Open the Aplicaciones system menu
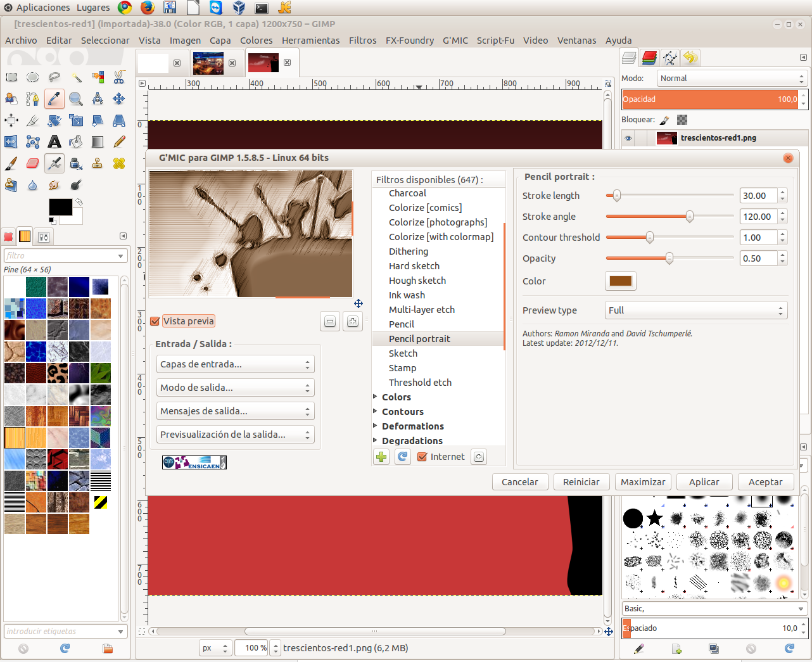This screenshot has width=812, height=662. point(43,8)
